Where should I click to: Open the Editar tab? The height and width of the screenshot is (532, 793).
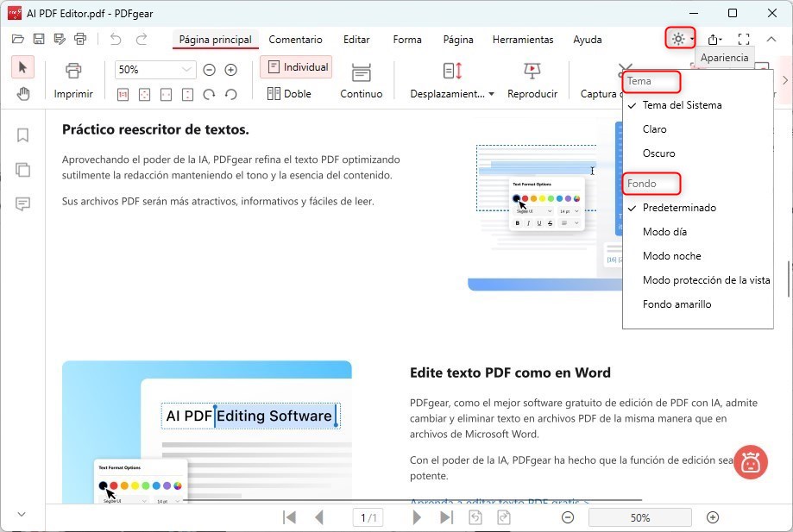point(356,40)
